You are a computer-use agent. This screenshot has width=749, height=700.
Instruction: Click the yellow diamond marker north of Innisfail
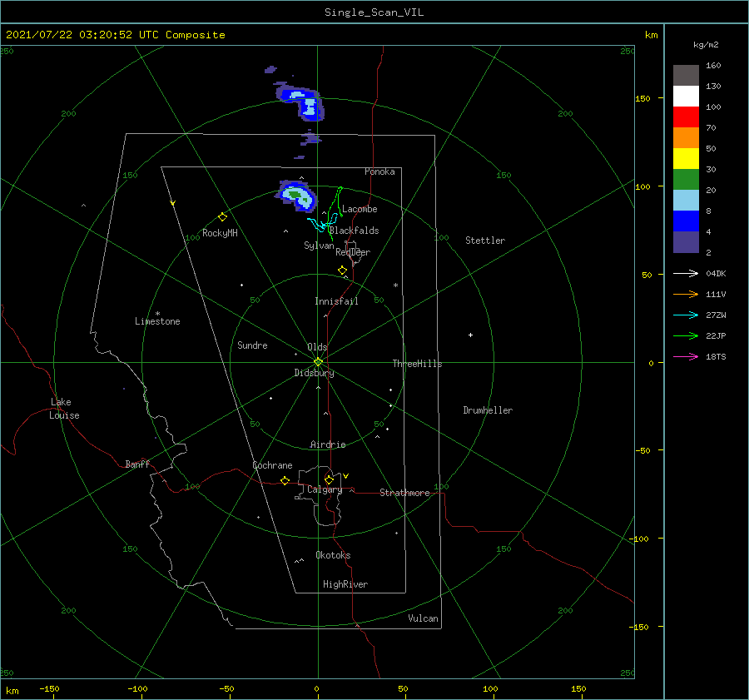(343, 271)
